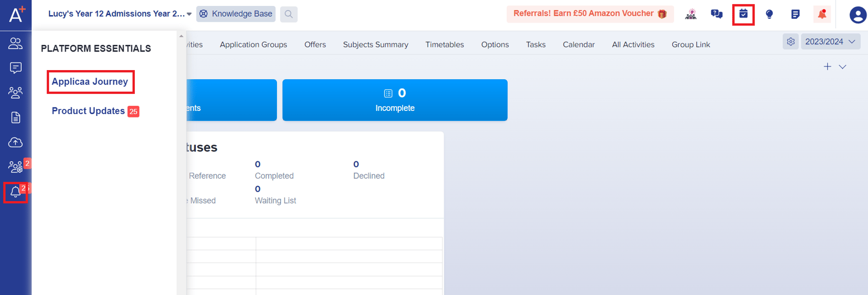Click the document icon in left sidebar

click(15, 117)
